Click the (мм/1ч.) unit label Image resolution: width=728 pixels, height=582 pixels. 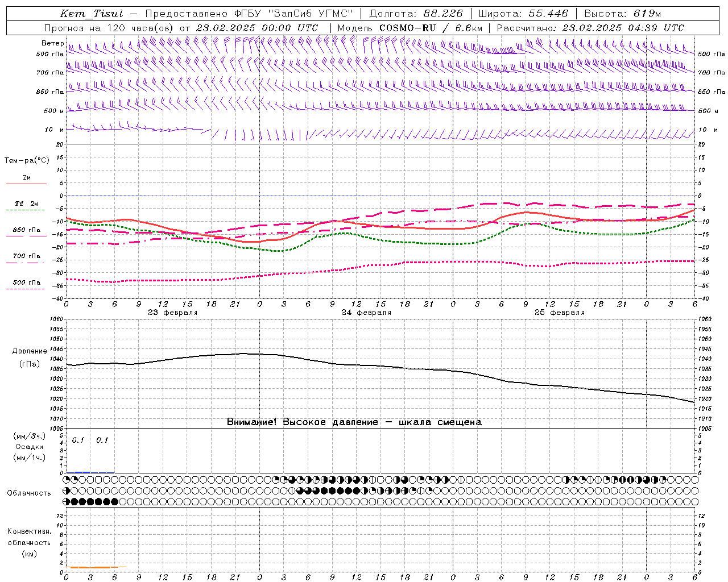tap(29, 458)
